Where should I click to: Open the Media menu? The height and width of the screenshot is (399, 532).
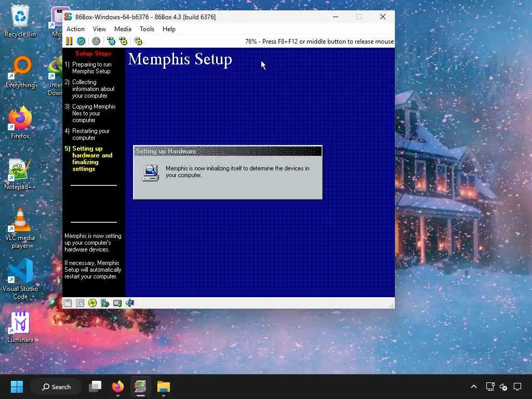(x=123, y=29)
